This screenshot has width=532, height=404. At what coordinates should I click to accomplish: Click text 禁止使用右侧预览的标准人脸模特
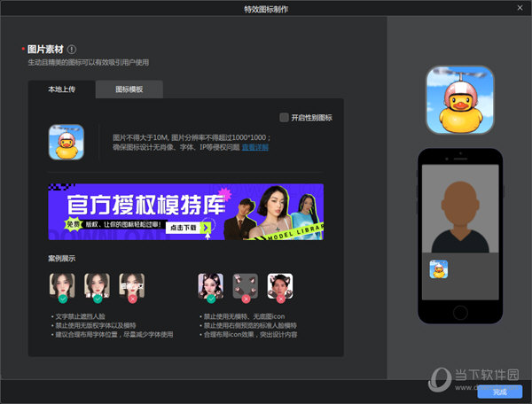(x=250, y=326)
